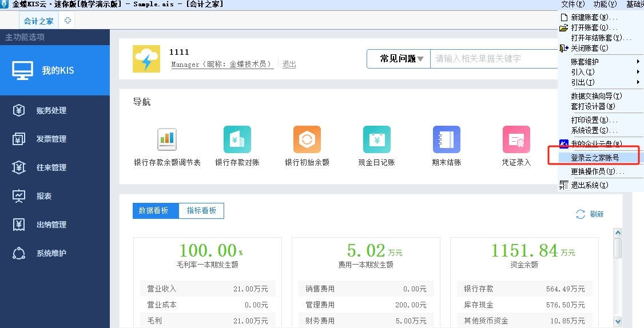Click the application logo in title bar

(5, 4)
